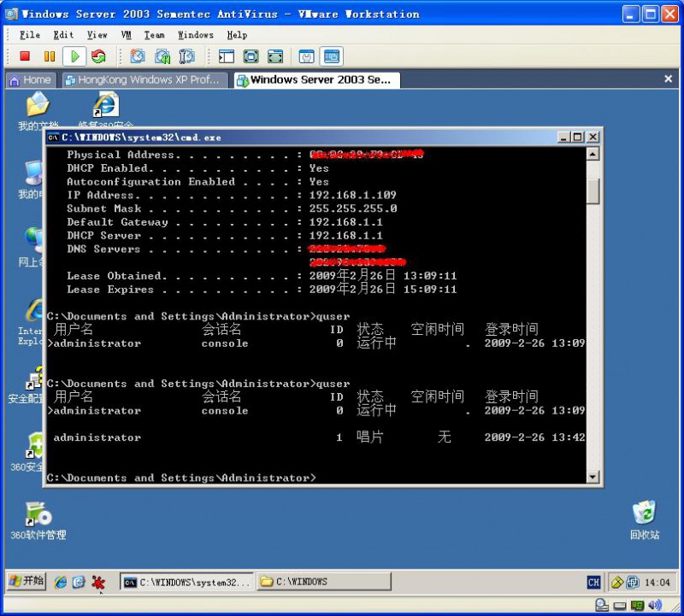
Task: Click the yellow tray icon beside CH
Action: pos(616,583)
